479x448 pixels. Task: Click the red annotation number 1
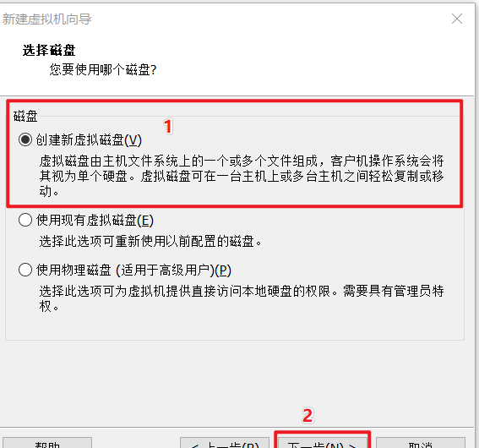[168, 126]
